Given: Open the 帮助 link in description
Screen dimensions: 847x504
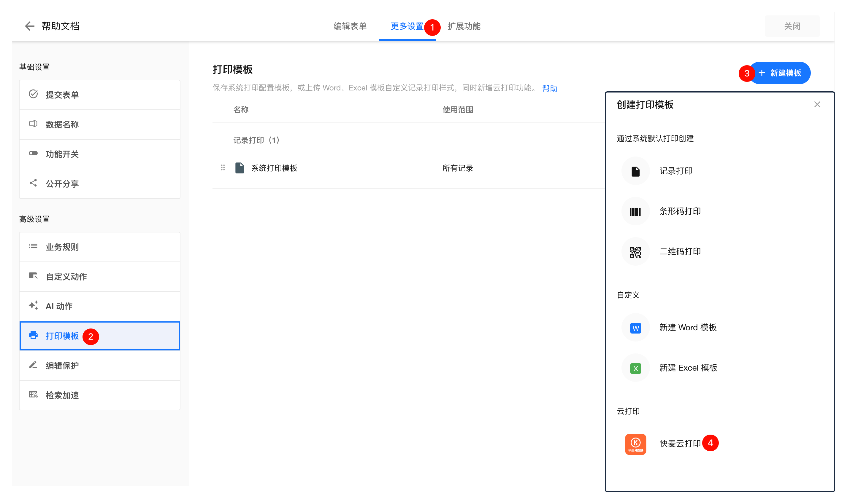Looking at the screenshot, I should coord(549,89).
